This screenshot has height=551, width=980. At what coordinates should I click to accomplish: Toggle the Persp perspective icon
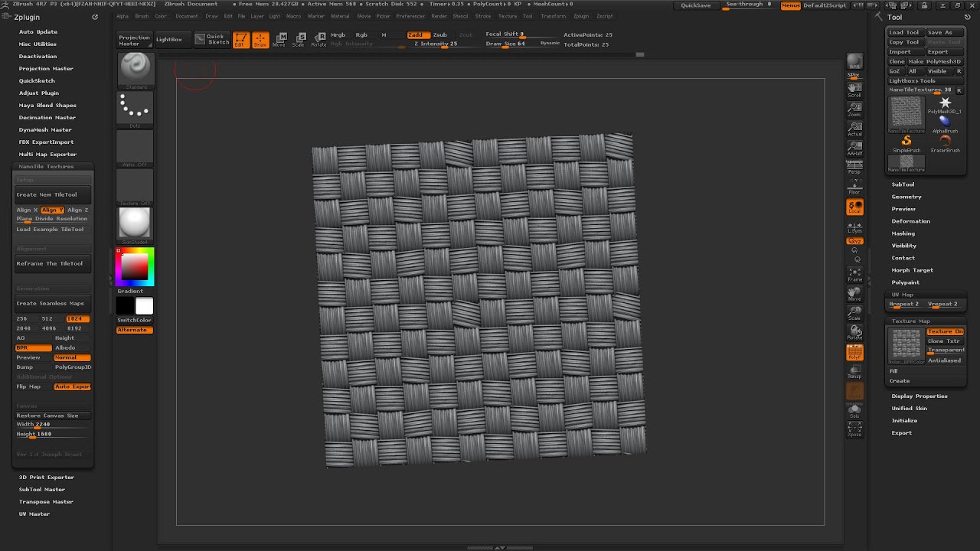(x=854, y=168)
